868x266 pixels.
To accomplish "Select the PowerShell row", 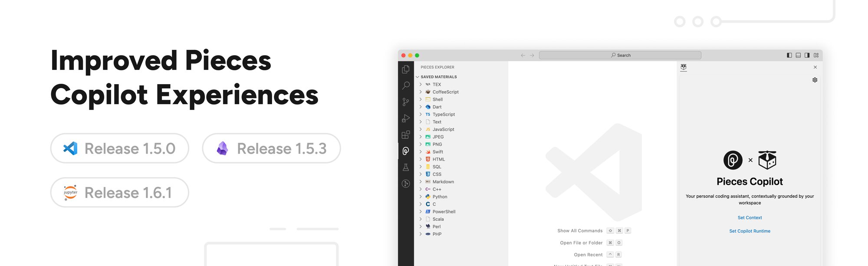I will [461, 212].
